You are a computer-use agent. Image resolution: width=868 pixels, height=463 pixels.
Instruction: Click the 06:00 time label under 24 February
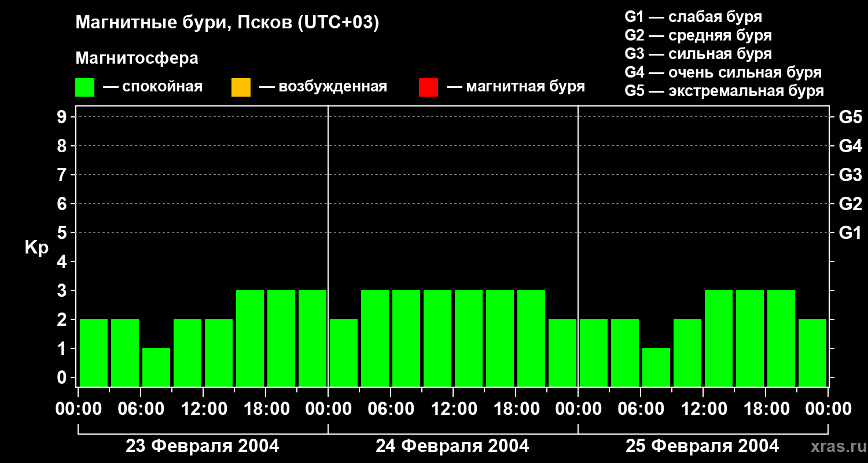tap(391, 409)
